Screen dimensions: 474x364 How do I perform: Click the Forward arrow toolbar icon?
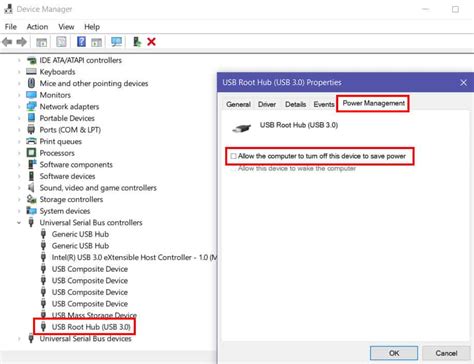[22, 42]
